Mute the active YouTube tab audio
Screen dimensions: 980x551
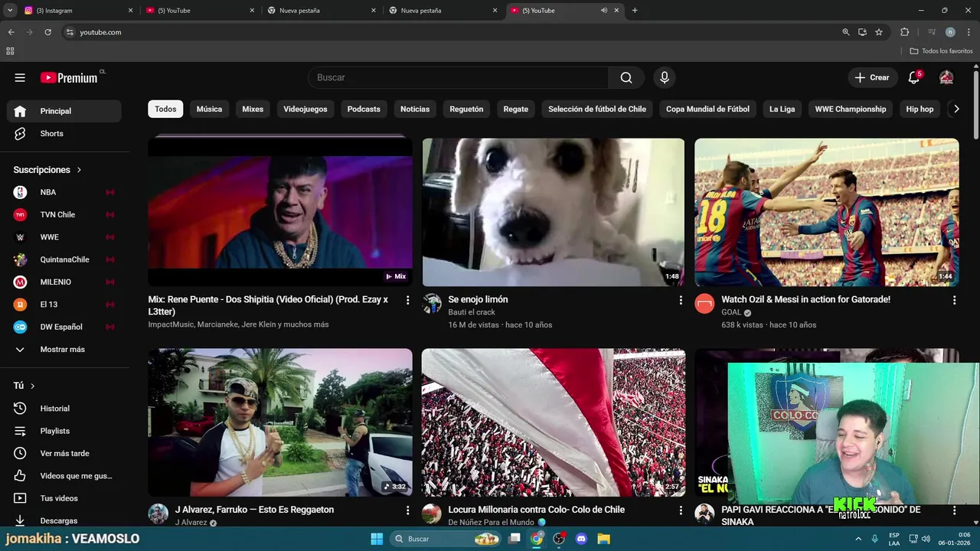604,11
